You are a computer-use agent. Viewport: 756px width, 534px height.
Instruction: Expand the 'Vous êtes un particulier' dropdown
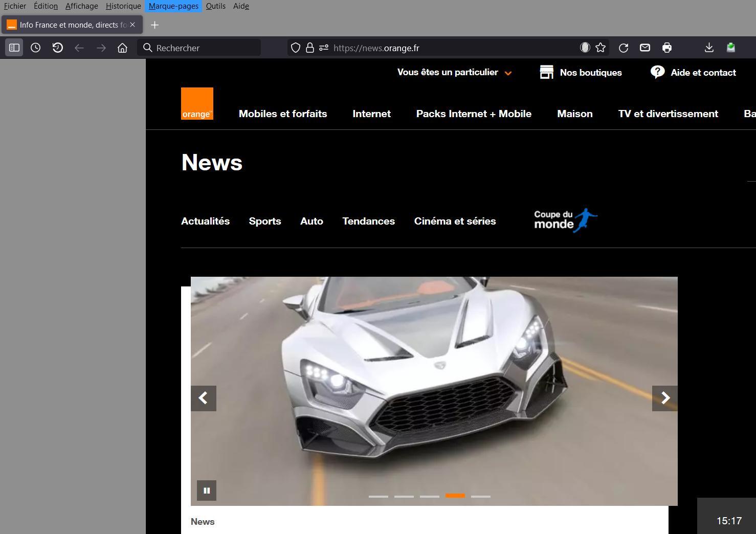coord(454,72)
